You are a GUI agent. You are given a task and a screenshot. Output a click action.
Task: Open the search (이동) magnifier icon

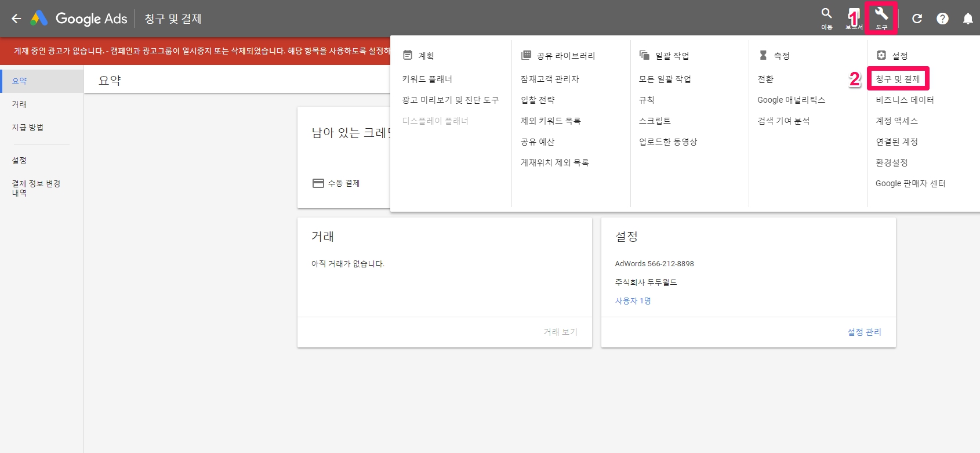(826, 17)
